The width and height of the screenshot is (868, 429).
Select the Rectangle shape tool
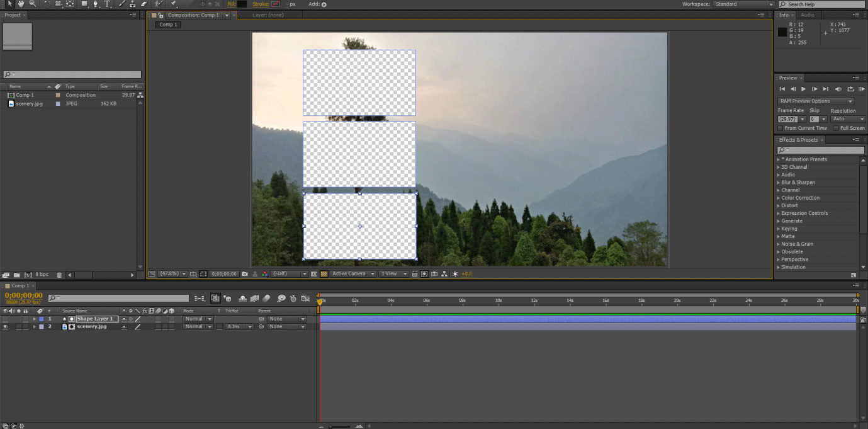click(85, 4)
